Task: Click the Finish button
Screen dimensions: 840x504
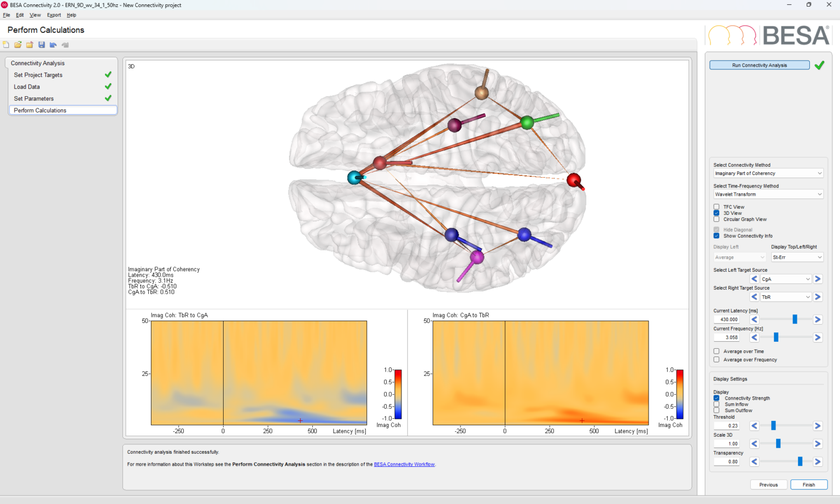Action: click(809, 484)
